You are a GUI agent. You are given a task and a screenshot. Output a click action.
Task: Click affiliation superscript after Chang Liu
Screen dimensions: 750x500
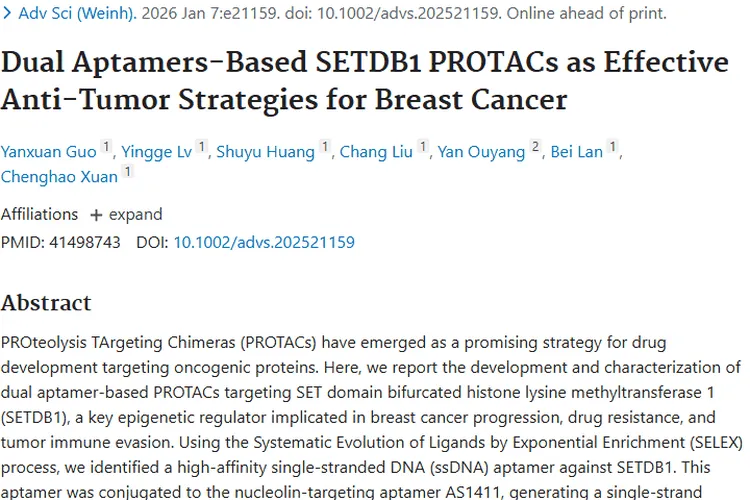click(423, 149)
